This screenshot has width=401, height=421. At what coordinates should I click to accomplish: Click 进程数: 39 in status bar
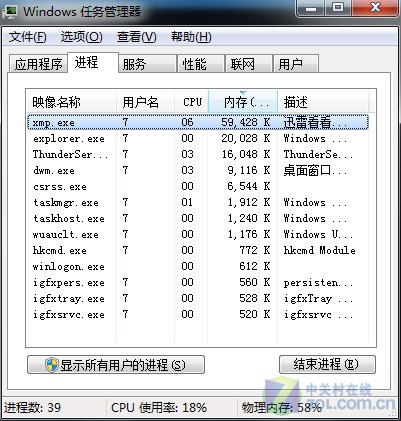coord(32,407)
